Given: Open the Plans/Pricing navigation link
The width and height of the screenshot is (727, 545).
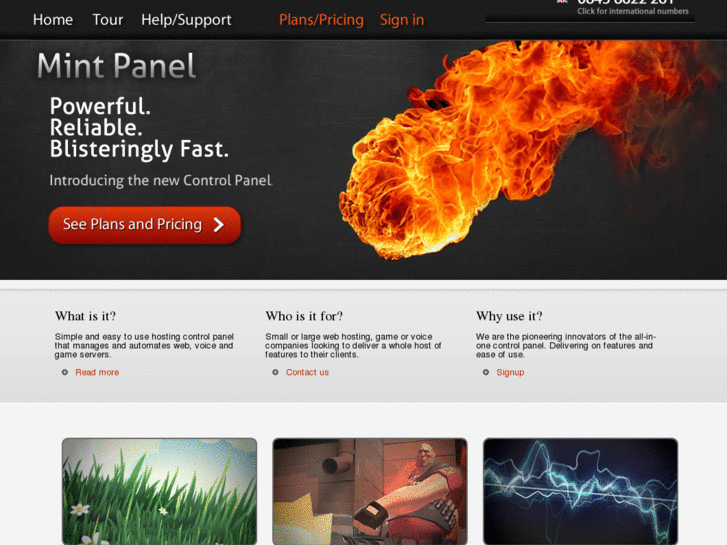Looking at the screenshot, I should 321,20.
